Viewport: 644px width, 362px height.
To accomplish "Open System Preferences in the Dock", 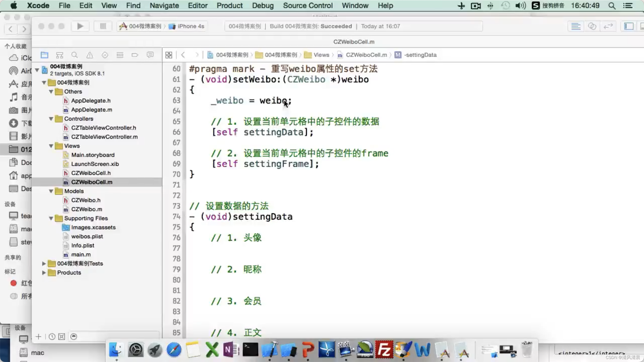I will coord(136,349).
